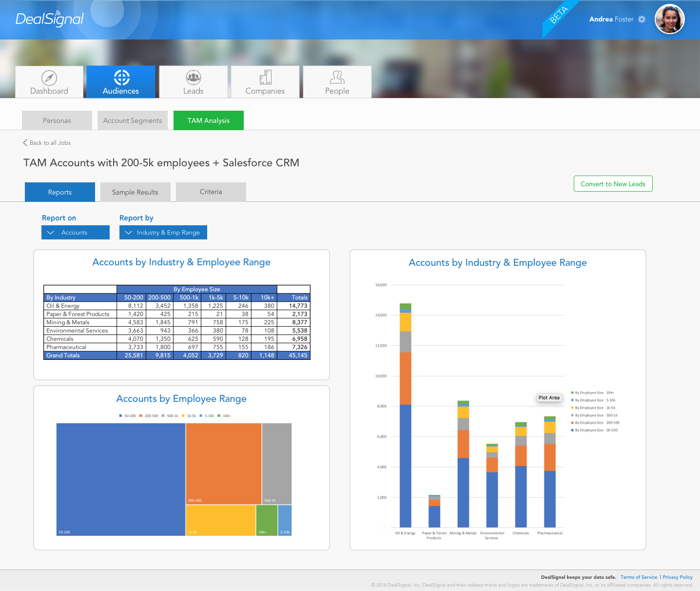
Task: Switch to the Companies tab label
Action: pyautogui.click(x=265, y=91)
